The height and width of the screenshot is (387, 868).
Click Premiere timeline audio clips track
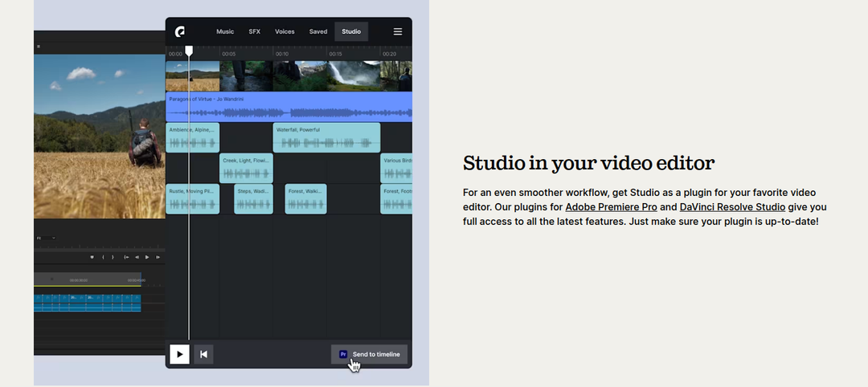88,307
